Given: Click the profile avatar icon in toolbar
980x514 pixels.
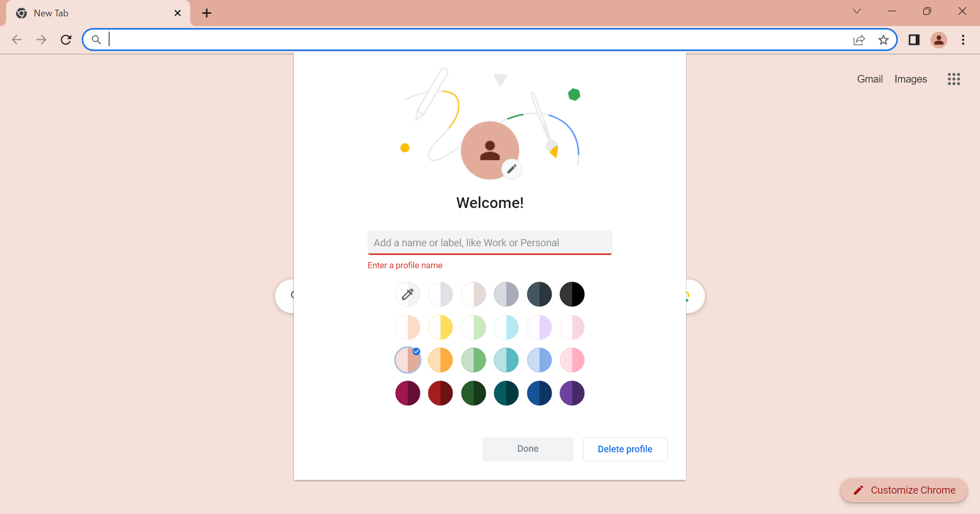Looking at the screenshot, I should point(939,39).
